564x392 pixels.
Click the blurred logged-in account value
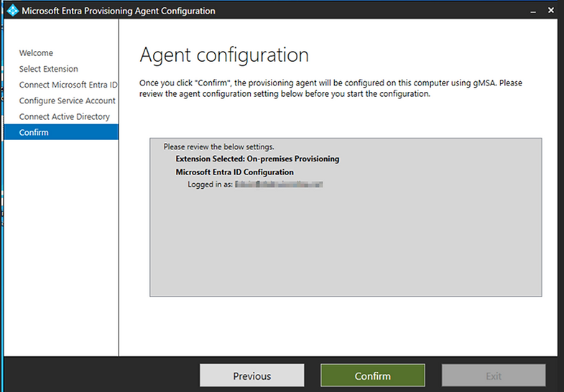279,185
